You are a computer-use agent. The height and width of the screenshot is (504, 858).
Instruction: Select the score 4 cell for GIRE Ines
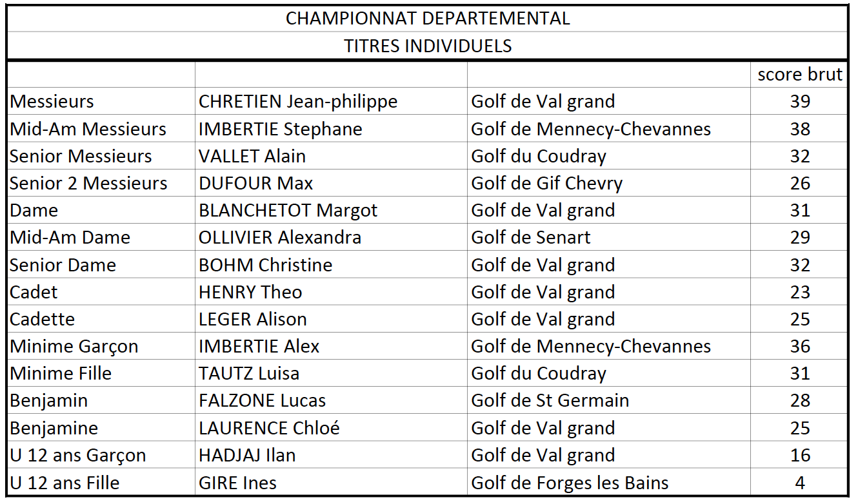[x=799, y=483]
